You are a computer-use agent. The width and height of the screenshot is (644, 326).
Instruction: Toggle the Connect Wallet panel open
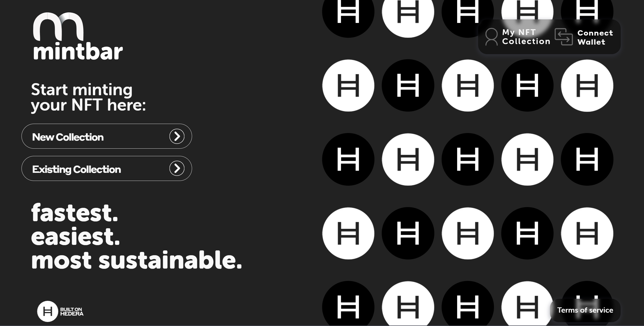click(x=586, y=37)
